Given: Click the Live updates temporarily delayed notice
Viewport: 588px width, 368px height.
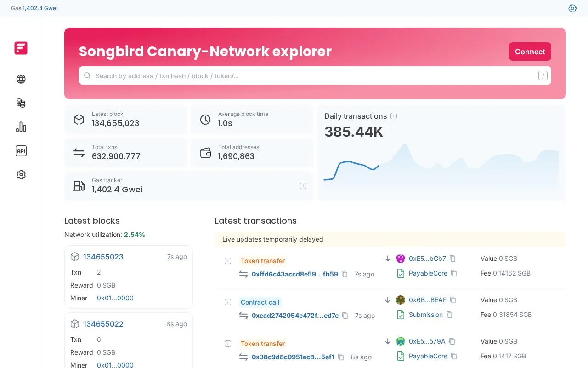Looking at the screenshot, I should [390, 239].
